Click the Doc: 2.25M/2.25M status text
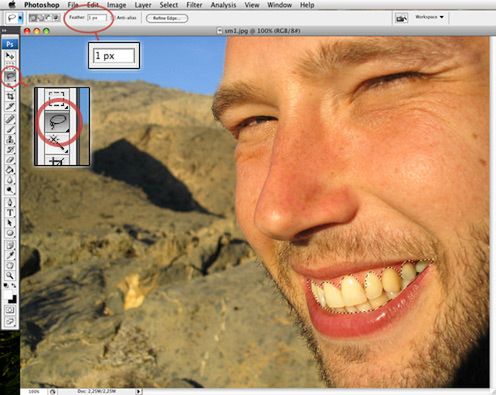 click(x=97, y=391)
